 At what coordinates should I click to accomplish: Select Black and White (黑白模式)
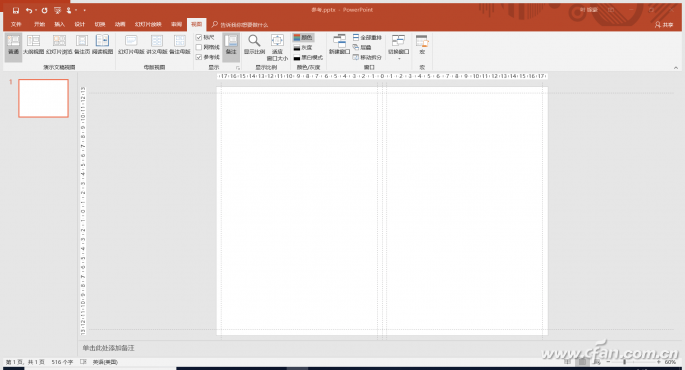[308, 57]
